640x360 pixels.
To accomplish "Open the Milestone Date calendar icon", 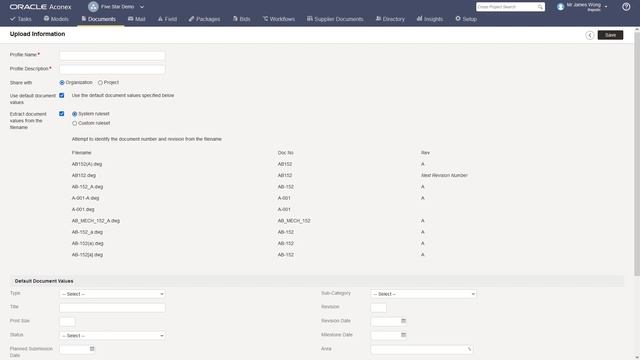I will [x=403, y=335].
